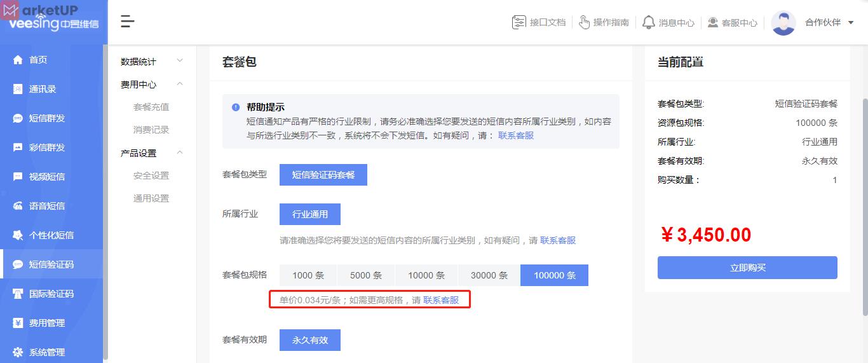
Task: Click the 操作指南 hand pointer icon
Action: click(585, 22)
